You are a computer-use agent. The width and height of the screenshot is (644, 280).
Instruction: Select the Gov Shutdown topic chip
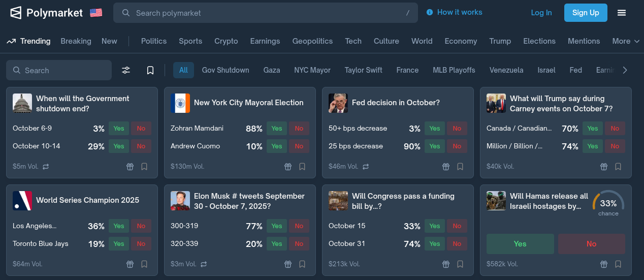[226, 70]
